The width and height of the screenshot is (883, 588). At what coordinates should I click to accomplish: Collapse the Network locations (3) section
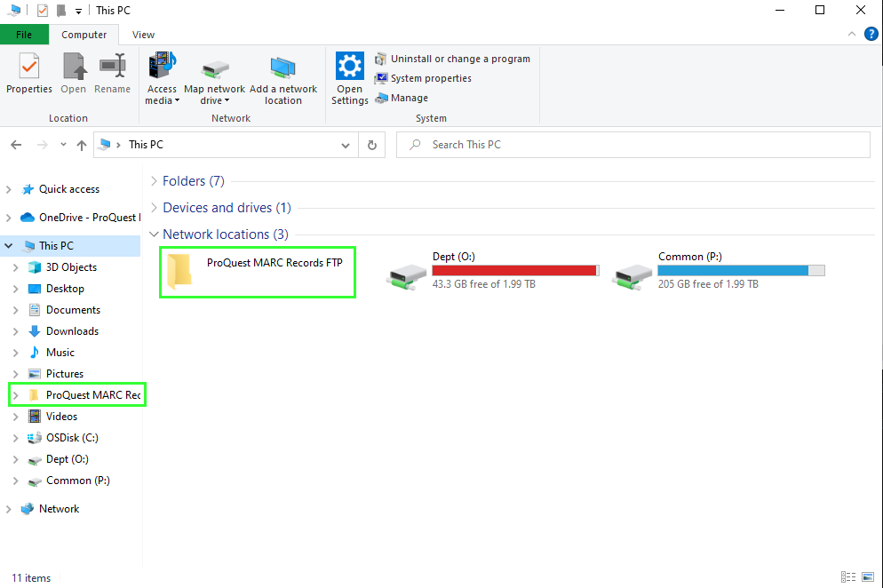point(154,234)
